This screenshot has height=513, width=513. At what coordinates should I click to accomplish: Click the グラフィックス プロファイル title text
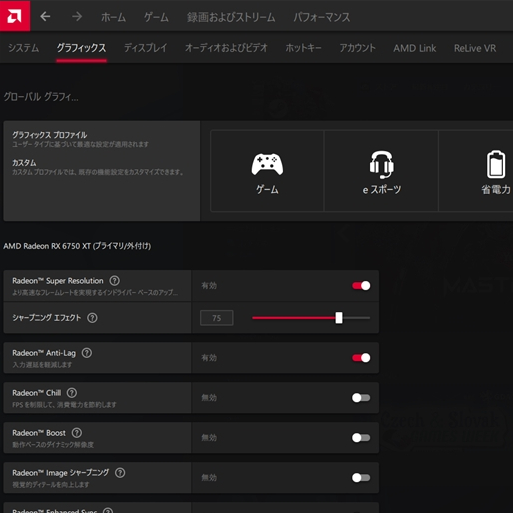coord(50,135)
